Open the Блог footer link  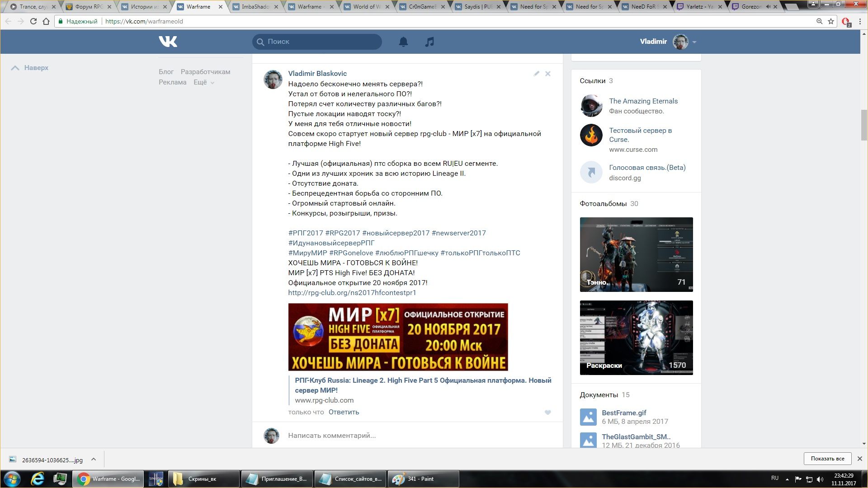tap(166, 72)
